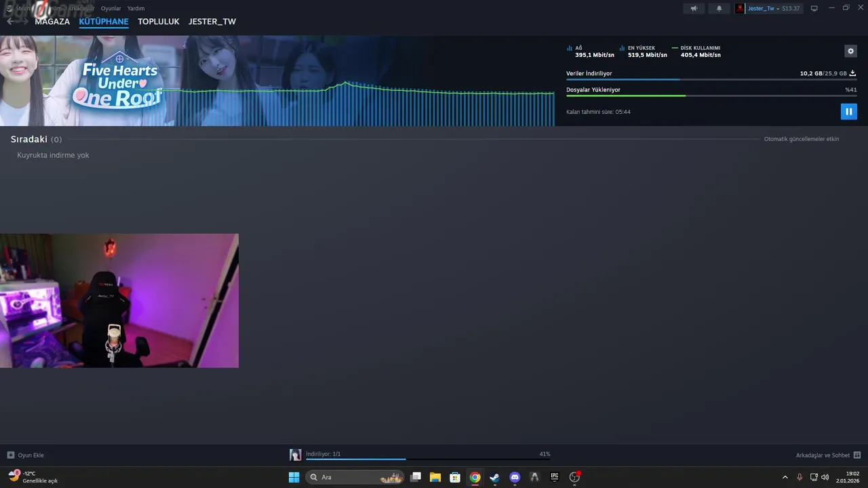This screenshot has height=488, width=868.
Task: Open Big Picture mode monitor icon
Action: (x=814, y=8)
